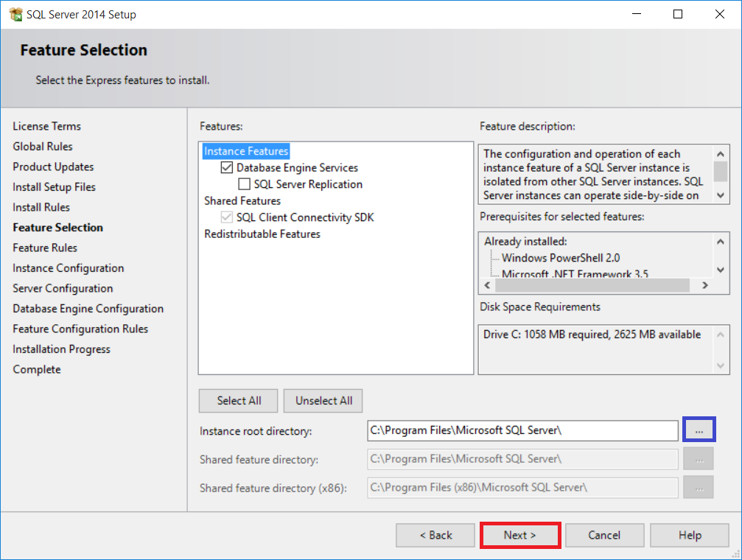Select Instance Features tree node
The width and height of the screenshot is (742, 560).
tap(246, 151)
